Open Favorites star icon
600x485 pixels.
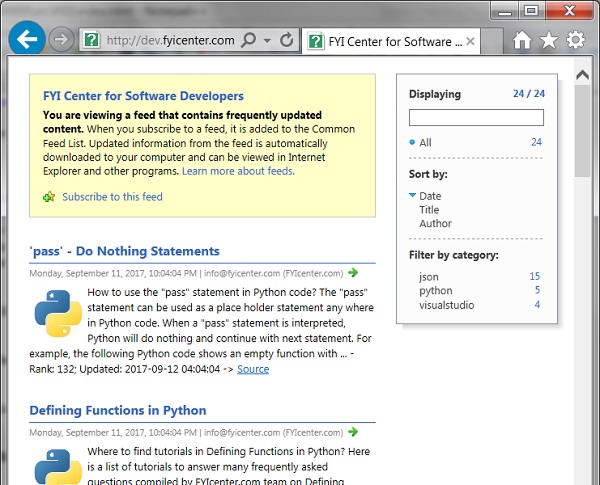click(x=549, y=39)
